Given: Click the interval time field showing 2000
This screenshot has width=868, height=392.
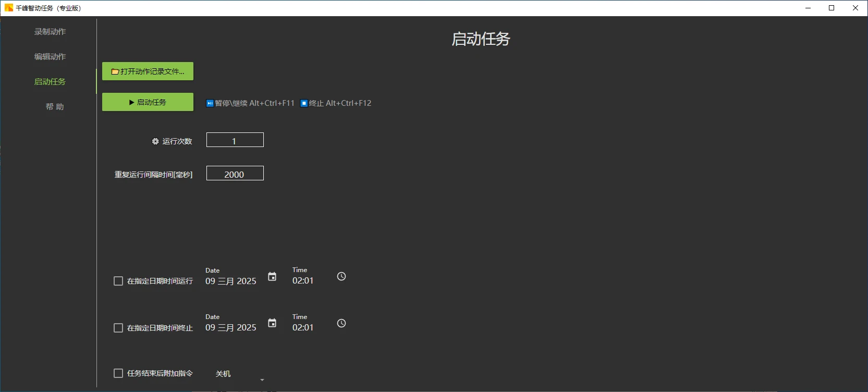Looking at the screenshot, I should [x=235, y=174].
